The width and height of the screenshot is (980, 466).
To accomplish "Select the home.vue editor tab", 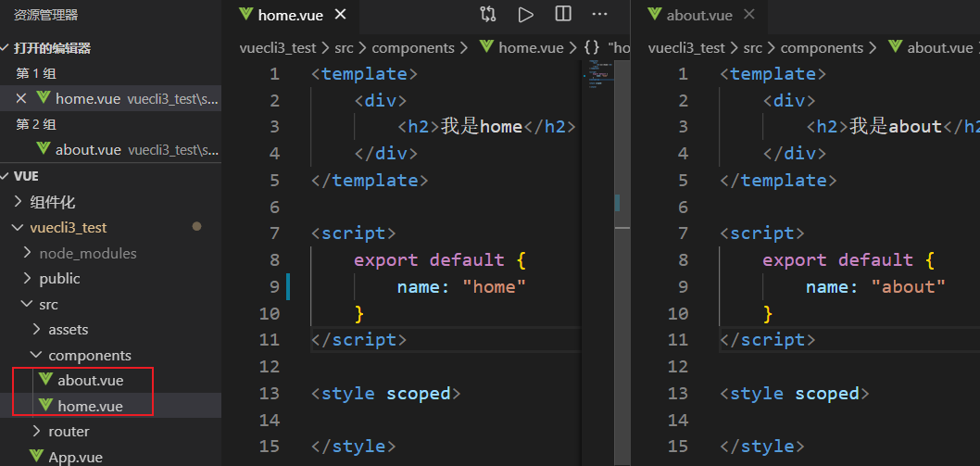I will [290, 15].
